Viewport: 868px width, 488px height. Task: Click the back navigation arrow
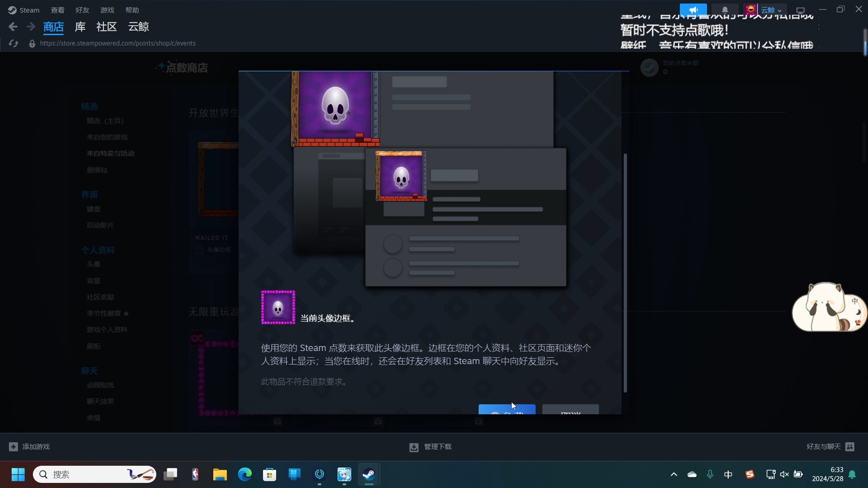pos(13,27)
